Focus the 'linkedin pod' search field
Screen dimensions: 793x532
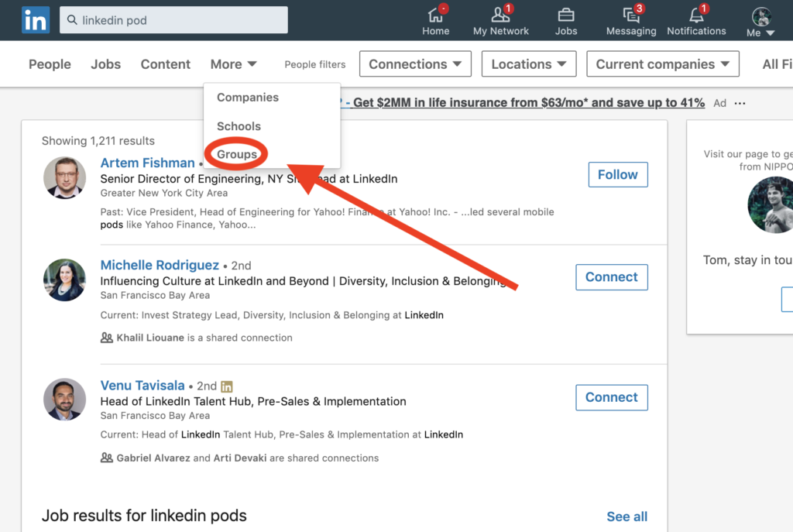pos(173,20)
